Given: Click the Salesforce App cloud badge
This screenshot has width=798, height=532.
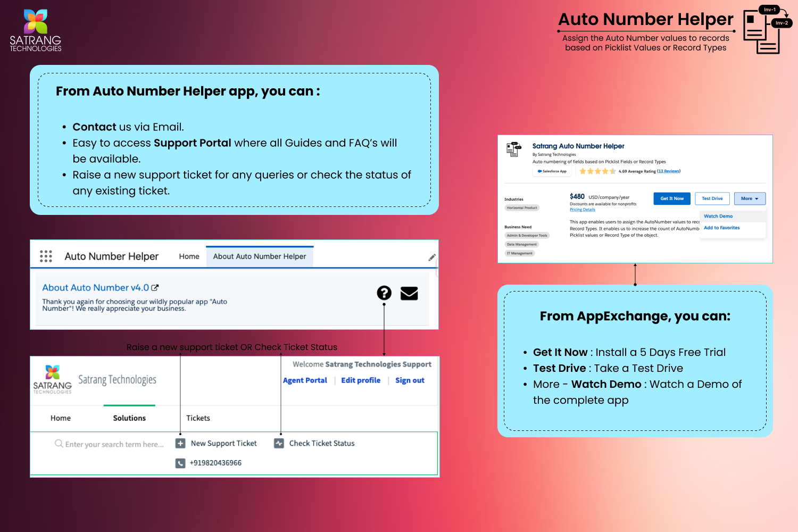Looking at the screenshot, I should 552,171.
